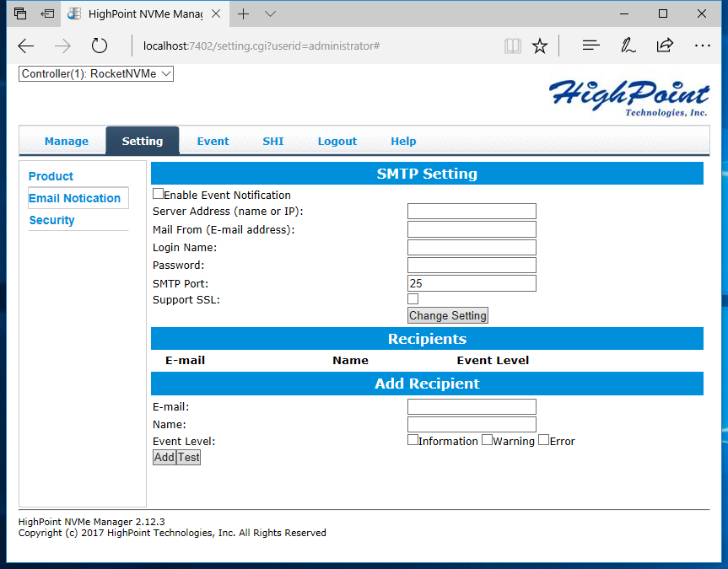Screen dimensions: 728x569
Task: Open the Edge Hub icon
Action: pyautogui.click(x=591, y=46)
